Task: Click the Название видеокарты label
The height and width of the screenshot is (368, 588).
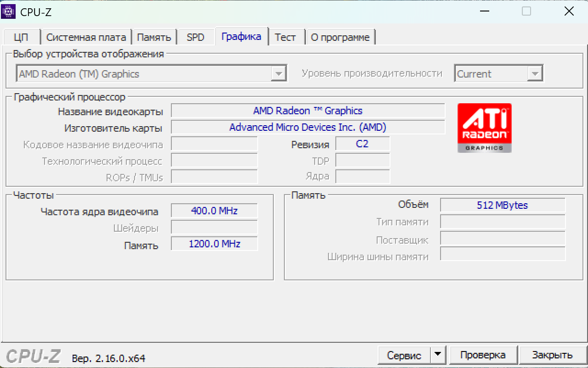Action: tap(110, 112)
